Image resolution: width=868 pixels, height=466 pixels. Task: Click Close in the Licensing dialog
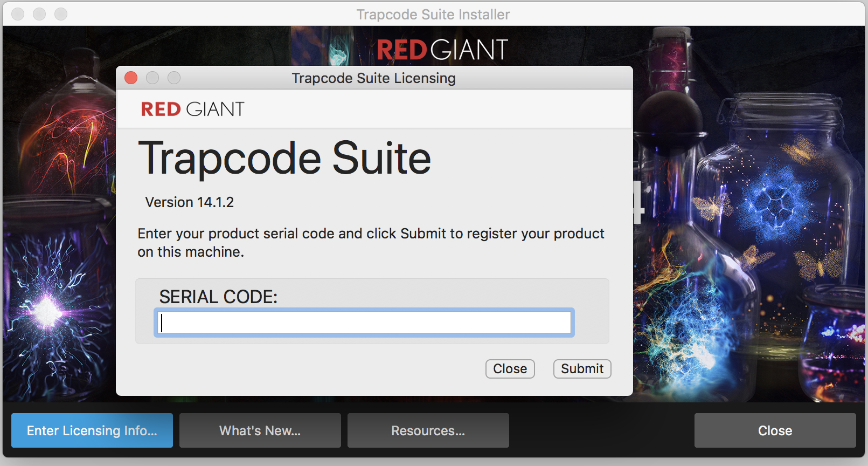click(x=510, y=369)
